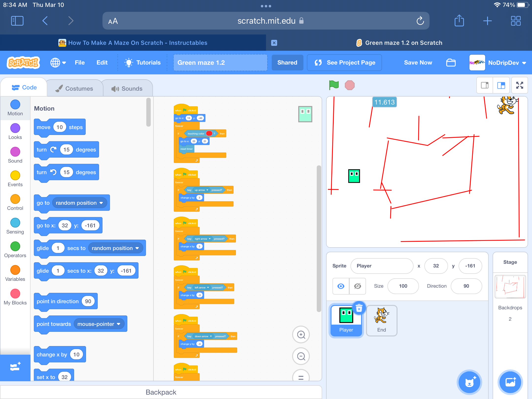
Task: Click the green flag to run project
Action: pos(334,85)
